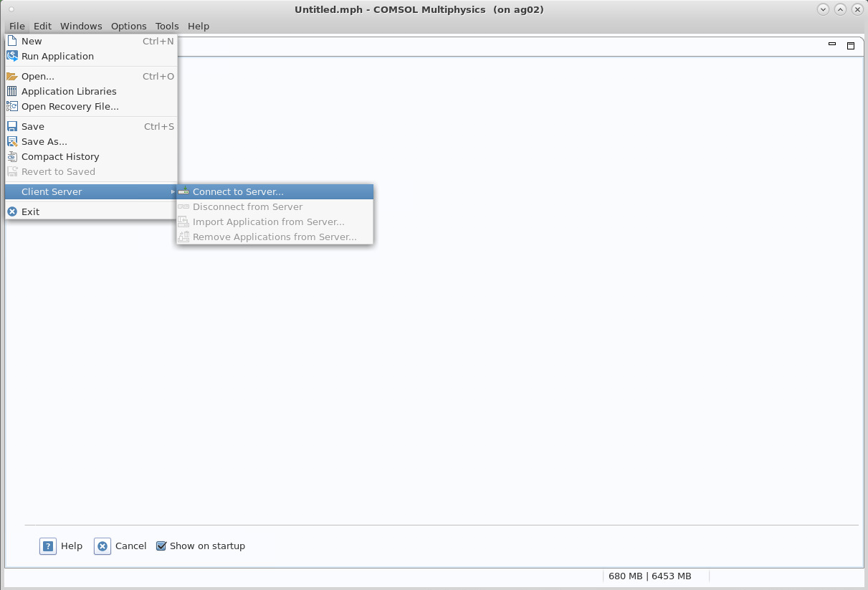Image resolution: width=868 pixels, height=590 pixels.
Task: Select Compact History menu entry
Action: pyautogui.click(x=91, y=156)
